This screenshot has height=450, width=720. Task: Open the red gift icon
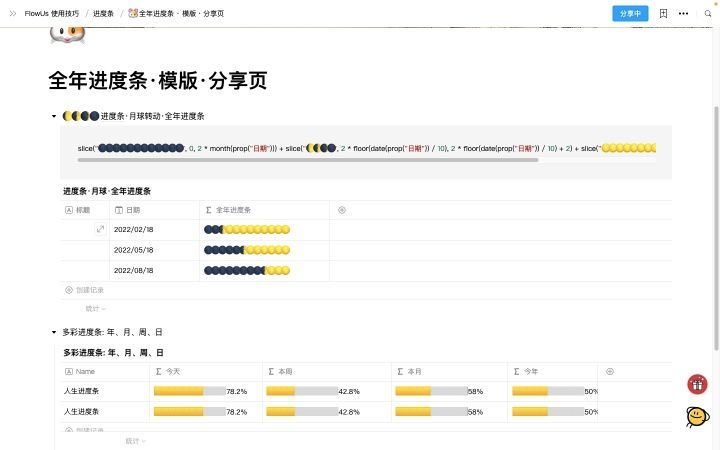point(697,384)
